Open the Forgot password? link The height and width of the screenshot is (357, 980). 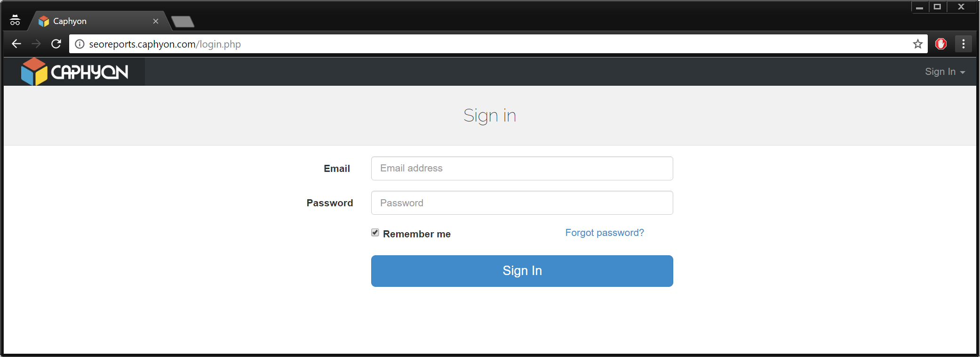(605, 233)
